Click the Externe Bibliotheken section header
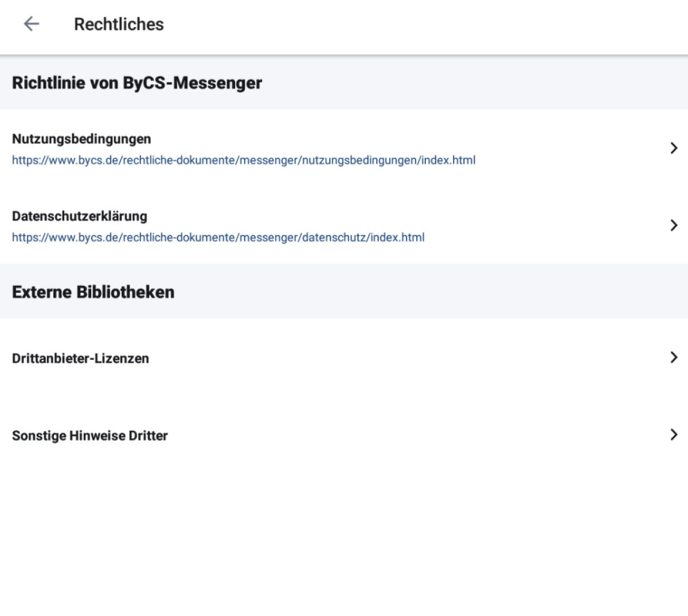This screenshot has height=616, width=688. pyautogui.click(x=93, y=292)
